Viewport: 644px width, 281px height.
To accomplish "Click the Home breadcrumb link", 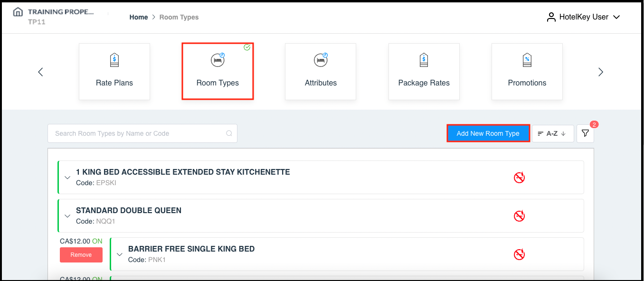I will pyautogui.click(x=139, y=17).
